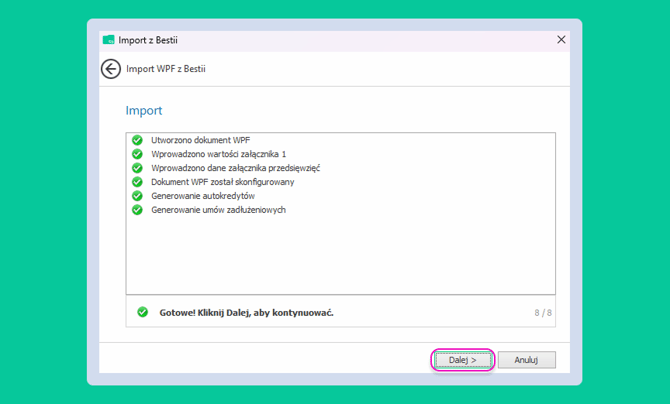Click the Gotowe! Kliknij Dalej status message
670x404 pixels.
pos(247,313)
